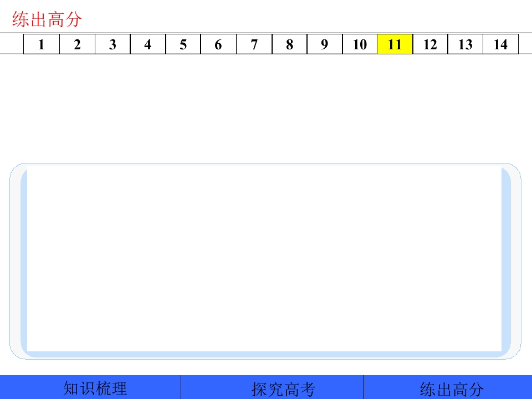Screen dimensions: 532x399
Task: Click the red 练出高分 title heading
Action: click(x=47, y=19)
